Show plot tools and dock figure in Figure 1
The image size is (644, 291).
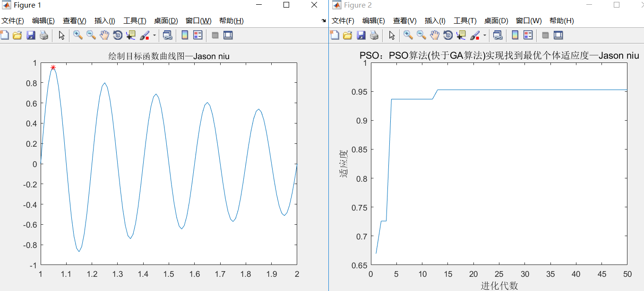pos(228,35)
